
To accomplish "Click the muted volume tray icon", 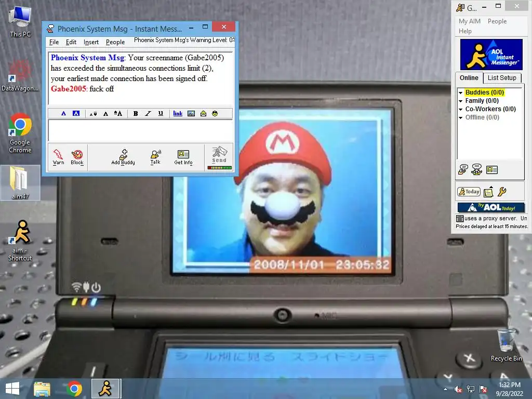I will tap(458, 389).
